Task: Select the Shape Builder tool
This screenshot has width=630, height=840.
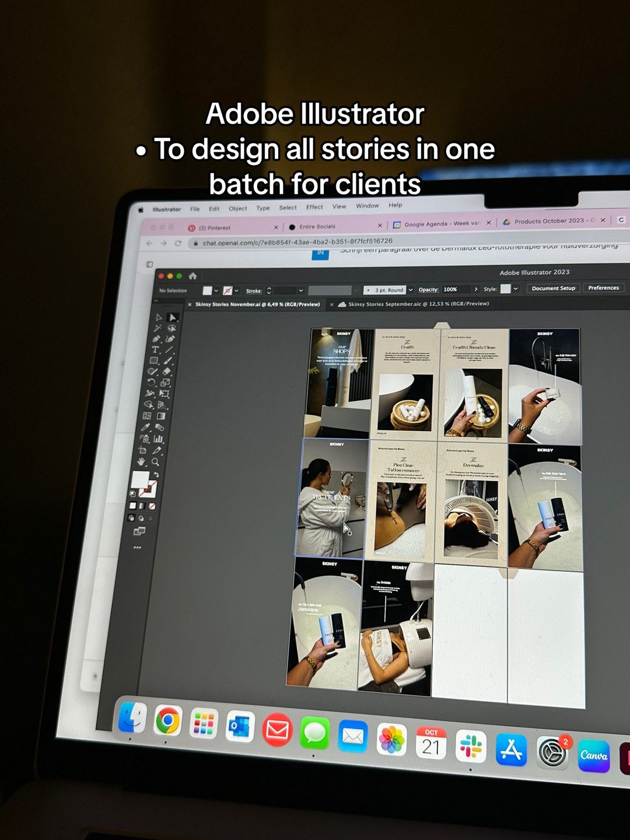Action: pyautogui.click(x=149, y=404)
